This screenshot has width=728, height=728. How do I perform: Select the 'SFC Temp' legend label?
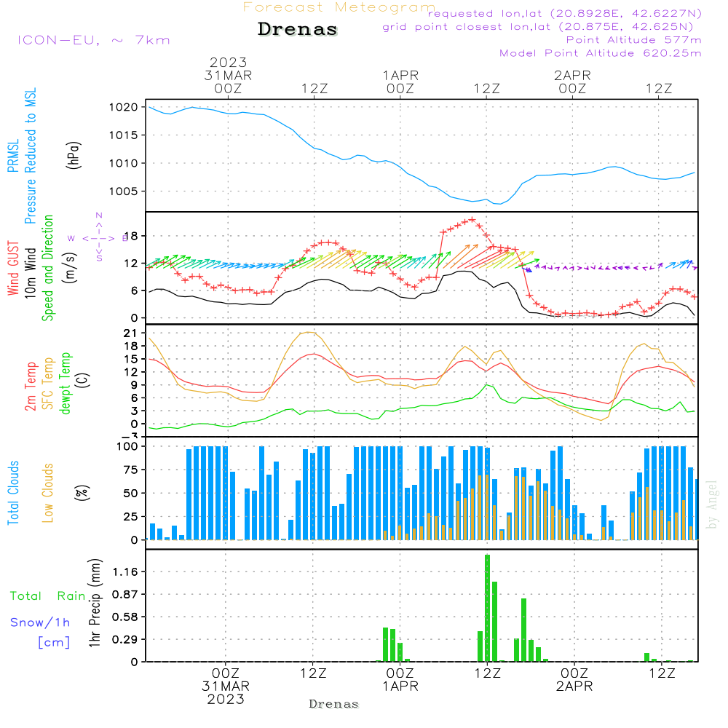point(48,384)
